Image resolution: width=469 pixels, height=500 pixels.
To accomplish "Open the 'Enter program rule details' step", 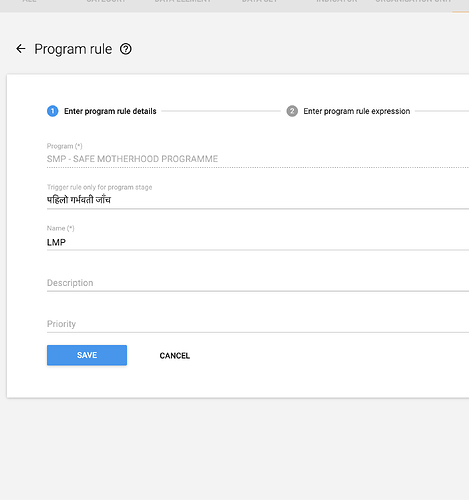I will point(110,111).
